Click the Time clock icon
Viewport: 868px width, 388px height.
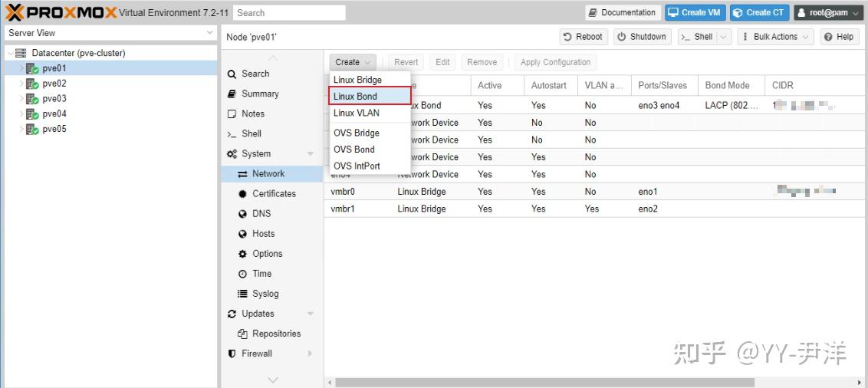242,274
